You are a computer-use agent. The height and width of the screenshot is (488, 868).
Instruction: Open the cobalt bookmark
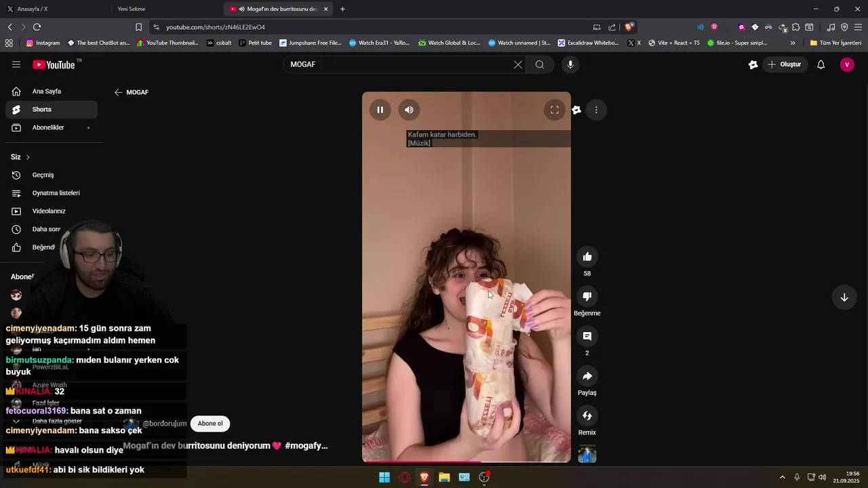219,43
